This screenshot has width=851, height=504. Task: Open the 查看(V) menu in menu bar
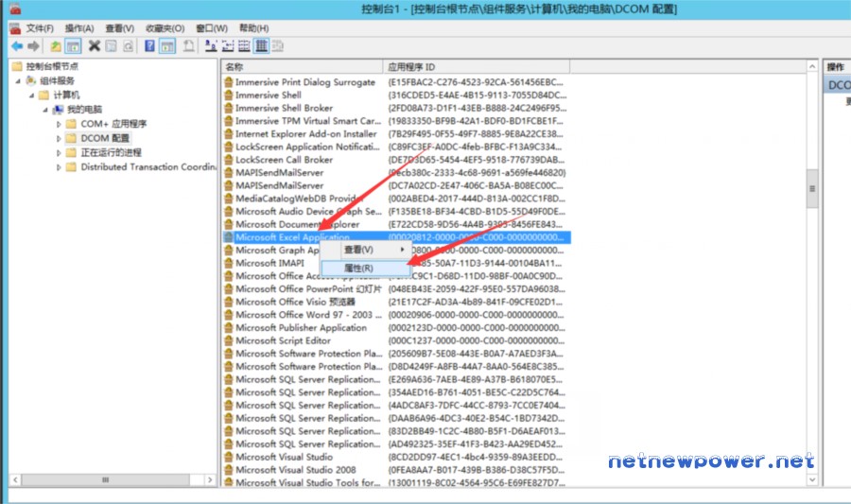tap(119, 28)
